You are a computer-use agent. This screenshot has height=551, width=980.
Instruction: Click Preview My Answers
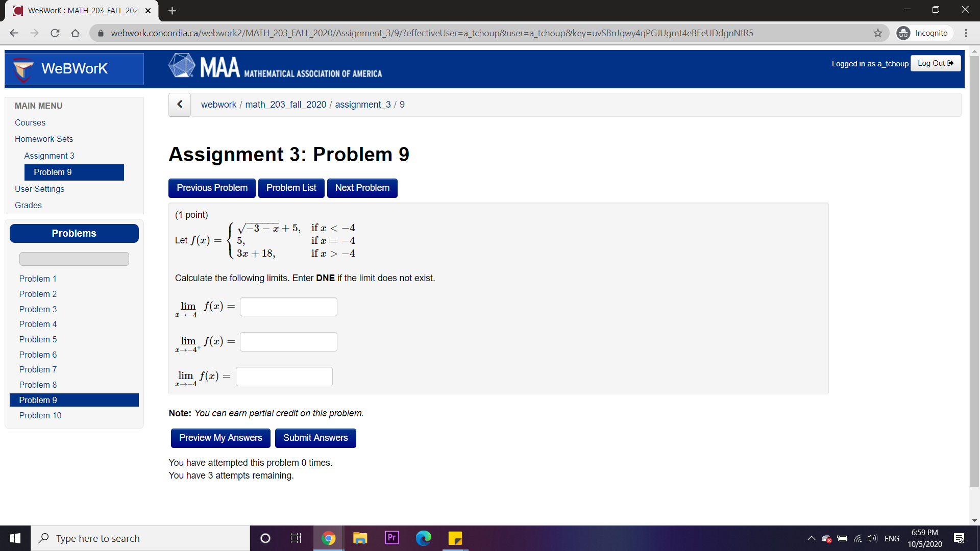tap(220, 438)
